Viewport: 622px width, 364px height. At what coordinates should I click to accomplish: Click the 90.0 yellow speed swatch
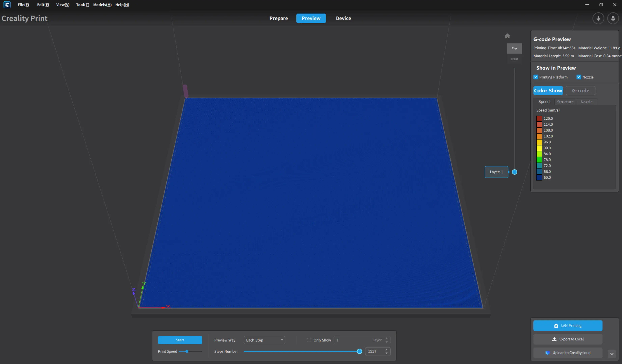(x=539, y=148)
